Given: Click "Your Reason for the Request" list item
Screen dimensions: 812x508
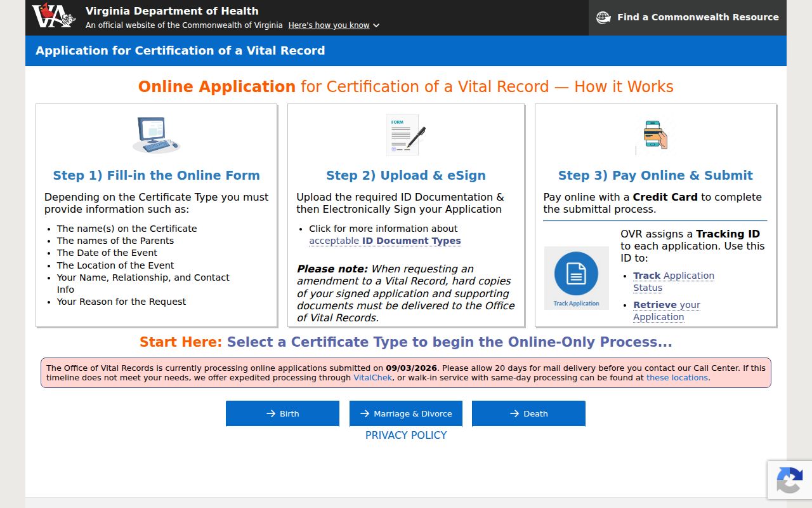Looking at the screenshot, I should click(121, 302).
